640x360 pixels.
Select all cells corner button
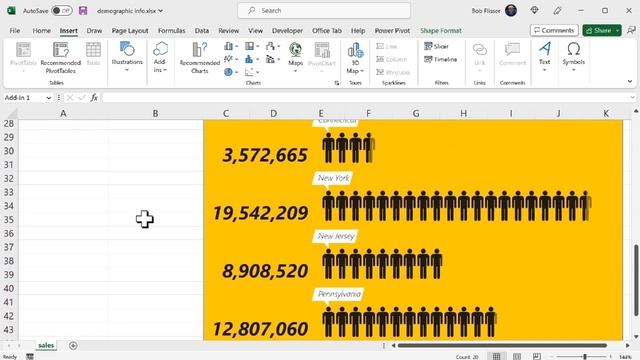point(12,113)
